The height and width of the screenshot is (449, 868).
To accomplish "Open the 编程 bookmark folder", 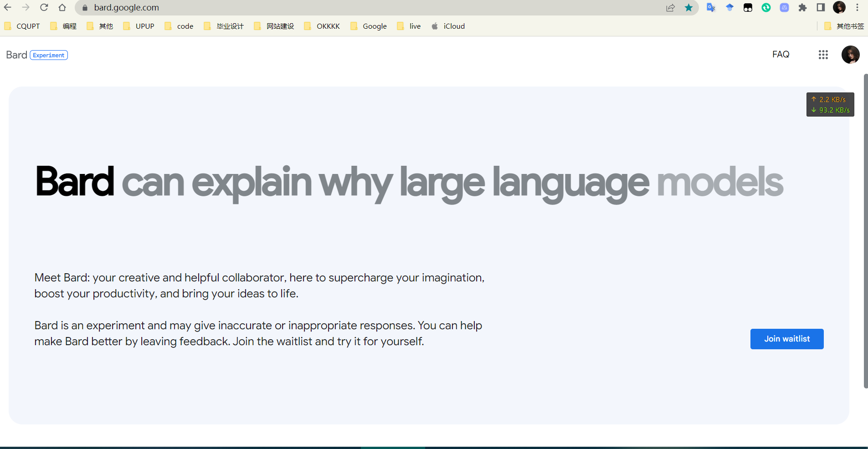I will 63,26.
